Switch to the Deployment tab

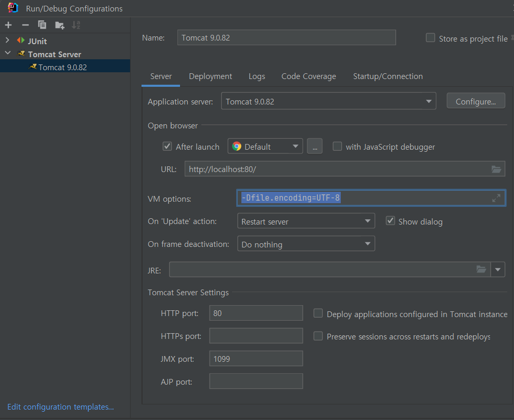coord(211,76)
